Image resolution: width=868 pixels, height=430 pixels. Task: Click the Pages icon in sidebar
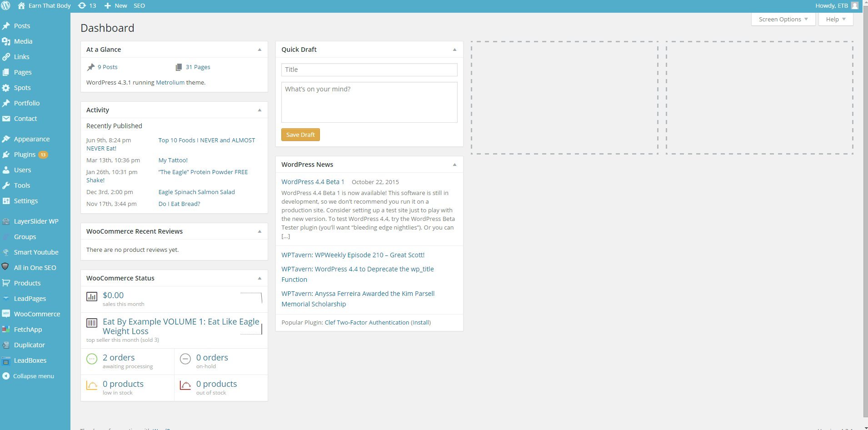click(x=6, y=72)
